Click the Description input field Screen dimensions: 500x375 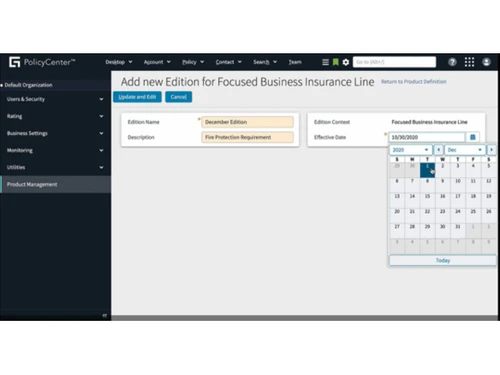[x=247, y=137]
